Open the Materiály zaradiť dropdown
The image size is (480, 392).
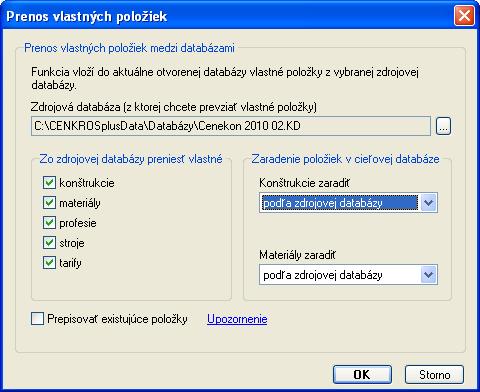[348, 275]
